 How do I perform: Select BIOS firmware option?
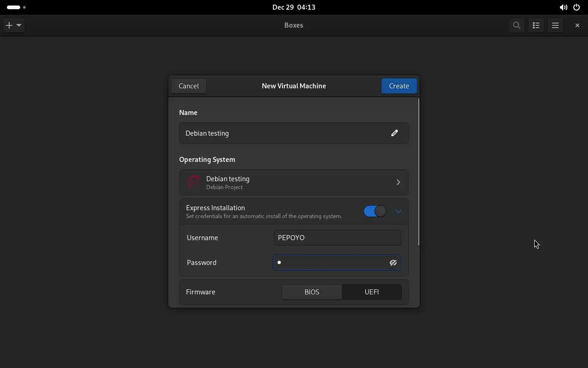point(312,292)
